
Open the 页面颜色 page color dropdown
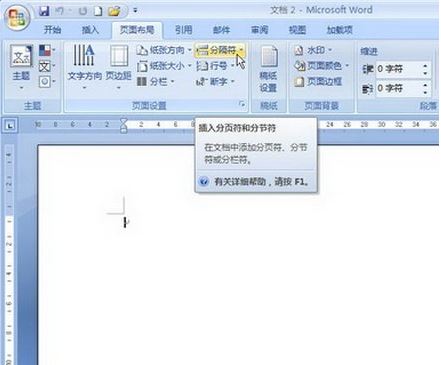point(322,66)
